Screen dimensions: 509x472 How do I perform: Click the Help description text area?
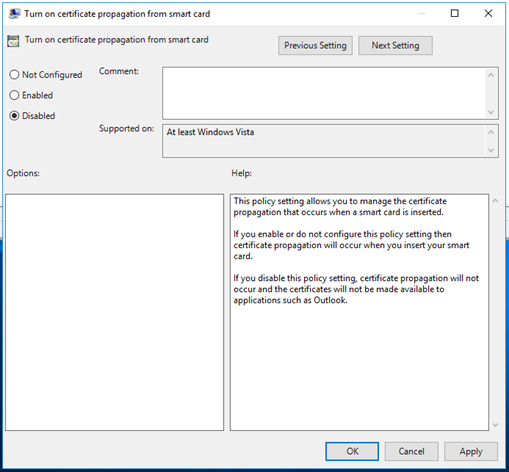(x=359, y=312)
